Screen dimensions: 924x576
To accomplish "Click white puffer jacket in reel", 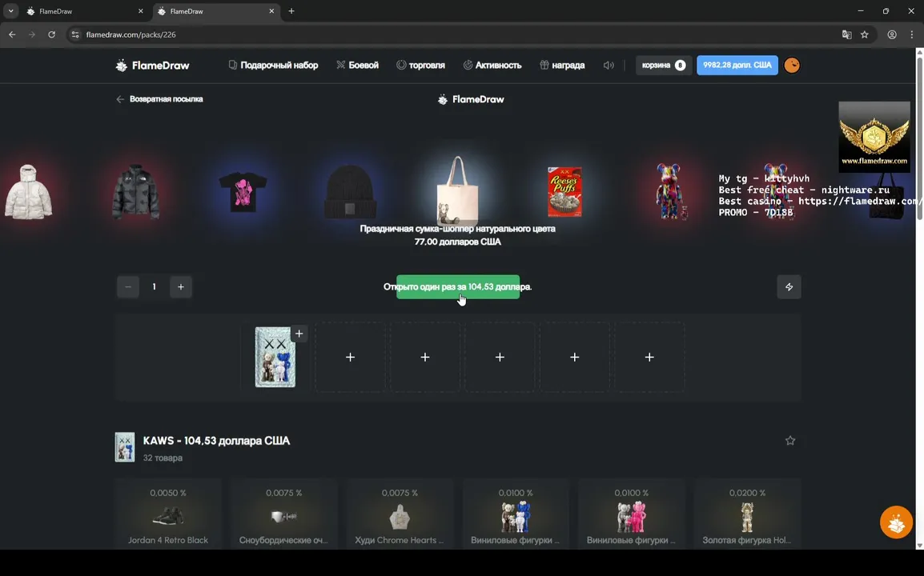I will [x=28, y=192].
